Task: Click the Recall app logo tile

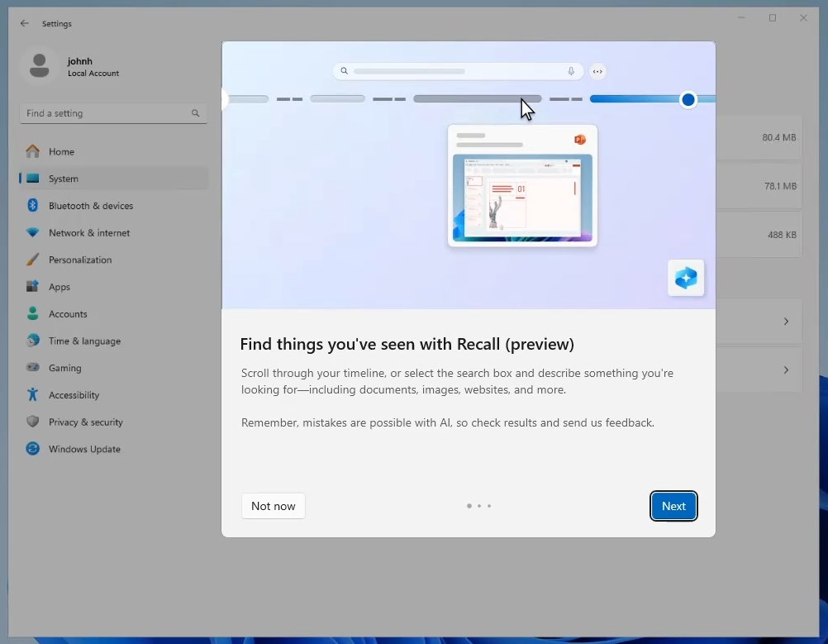Action: click(x=685, y=278)
